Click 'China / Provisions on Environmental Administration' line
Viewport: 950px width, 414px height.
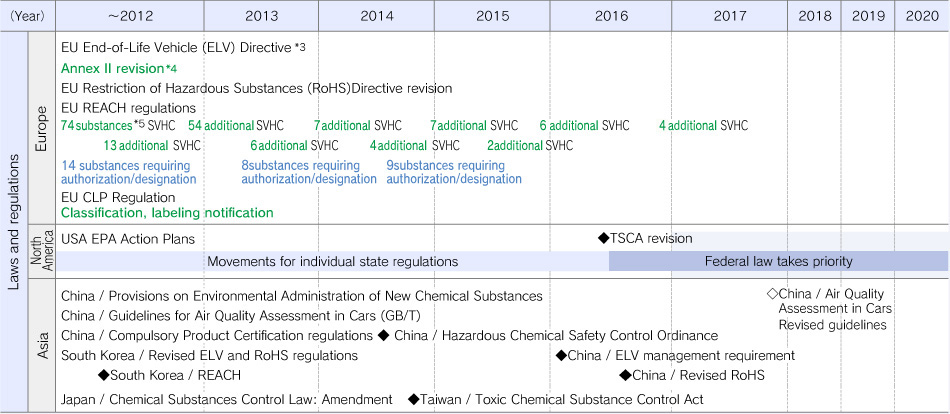pos(302,296)
